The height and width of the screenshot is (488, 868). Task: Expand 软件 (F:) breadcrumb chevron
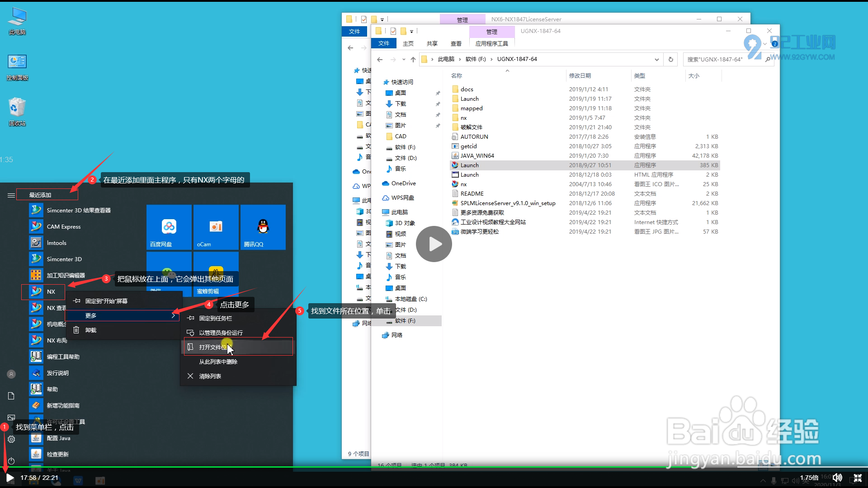click(491, 59)
